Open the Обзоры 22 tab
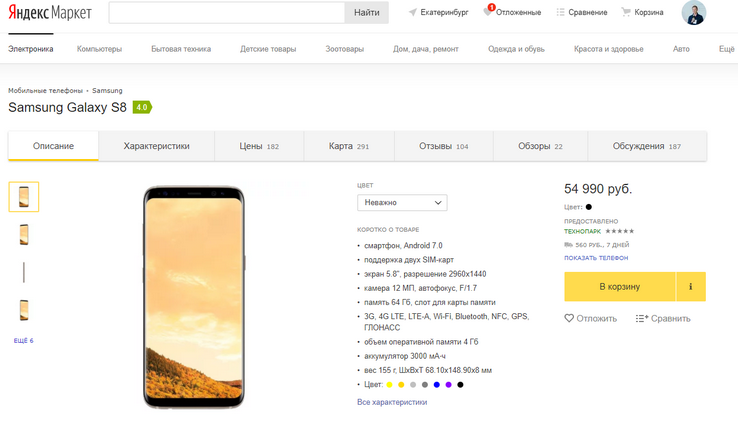Viewport: 738px width, 428px height. pos(540,146)
